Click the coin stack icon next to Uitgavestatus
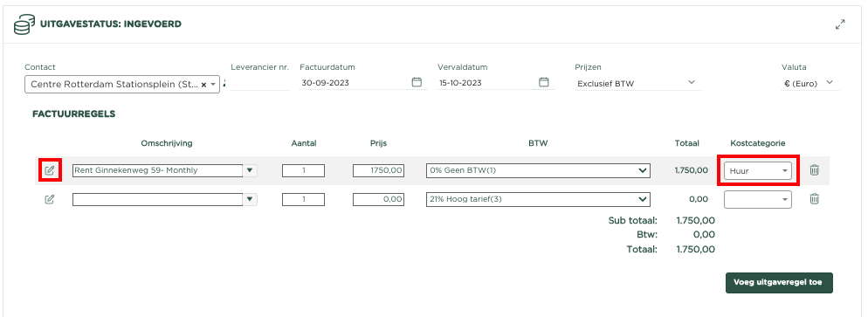This screenshot has width=868, height=317. (25, 25)
